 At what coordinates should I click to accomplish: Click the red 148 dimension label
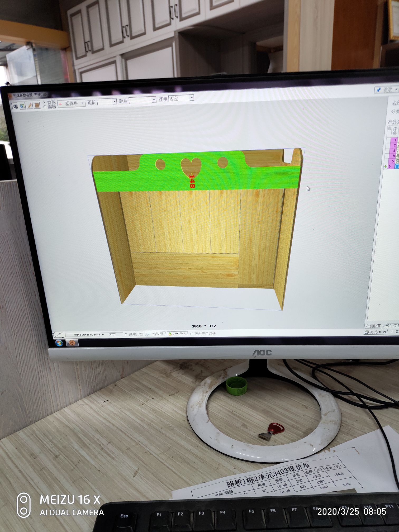point(192,181)
